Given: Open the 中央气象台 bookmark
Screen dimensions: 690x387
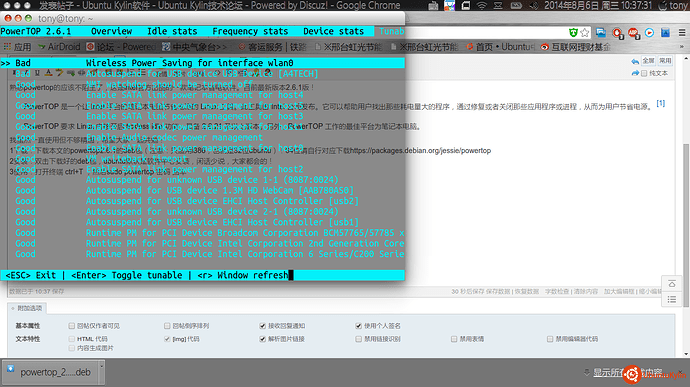Looking at the screenshot, I should (x=195, y=47).
